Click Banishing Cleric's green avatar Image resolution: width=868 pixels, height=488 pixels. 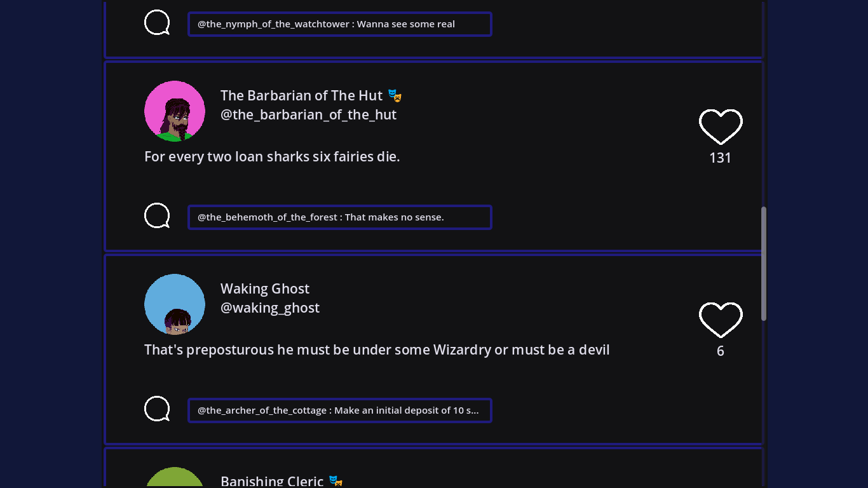[x=175, y=478]
